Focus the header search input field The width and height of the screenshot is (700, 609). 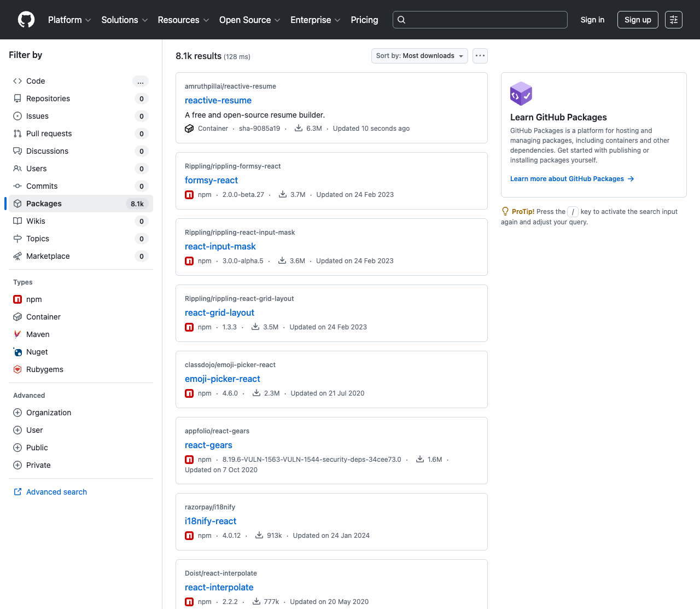pyautogui.click(x=480, y=20)
